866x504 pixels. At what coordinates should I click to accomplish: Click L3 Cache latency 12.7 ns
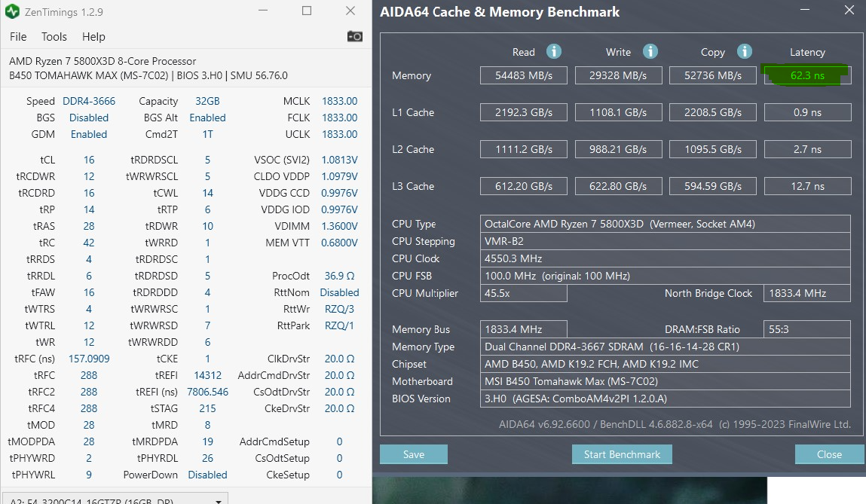(x=807, y=186)
